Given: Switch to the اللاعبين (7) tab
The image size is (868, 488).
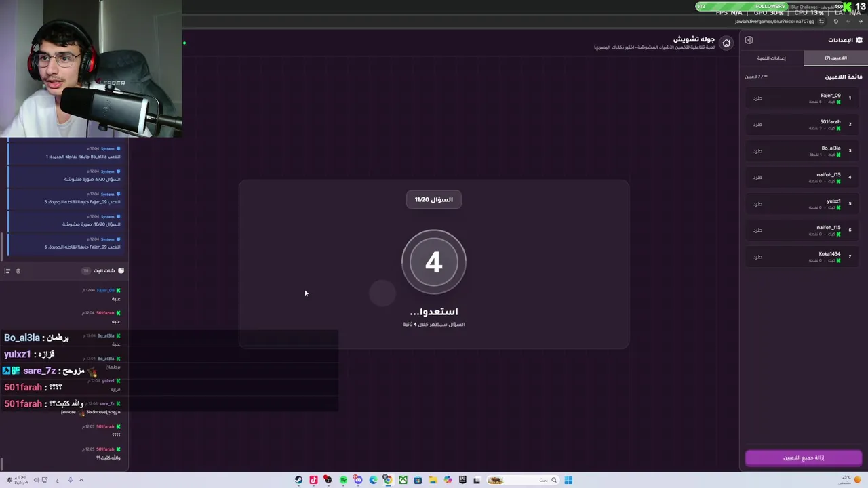Looking at the screenshot, I should tap(835, 58).
